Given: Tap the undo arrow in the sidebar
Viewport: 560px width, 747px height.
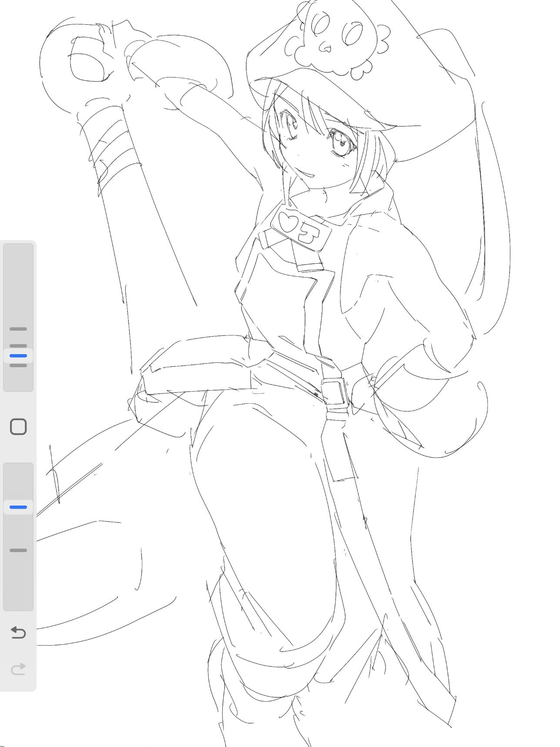Looking at the screenshot, I should coord(18,633).
